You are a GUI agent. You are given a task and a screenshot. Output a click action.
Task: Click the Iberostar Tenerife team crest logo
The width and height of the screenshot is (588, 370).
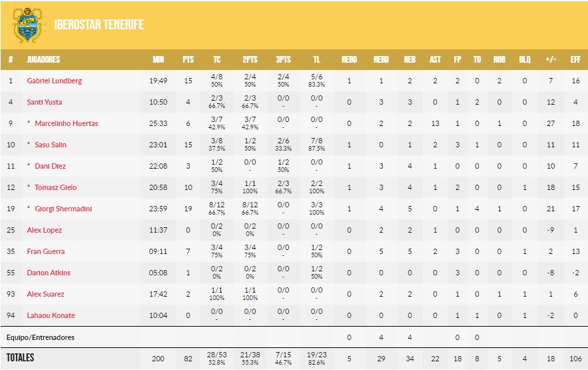(27, 25)
